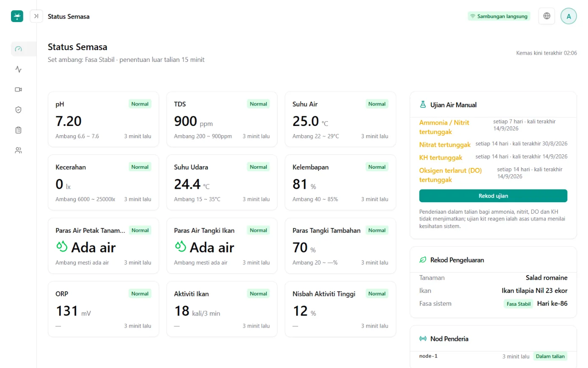Click the signal icon beside Nod Penderia
Image resolution: width=588 pixels, height=368 pixels.
tap(423, 339)
